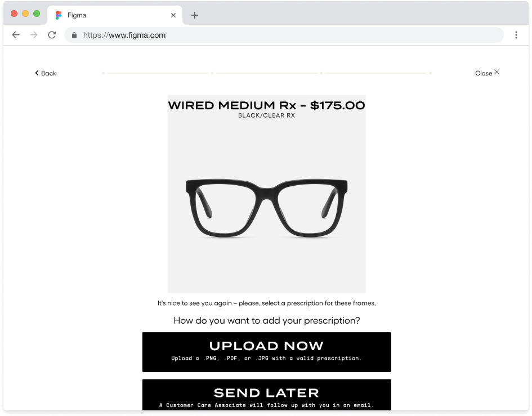Click the padlock site security icon
The width and height of the screenshot is (532, 416).
(74, 35)
